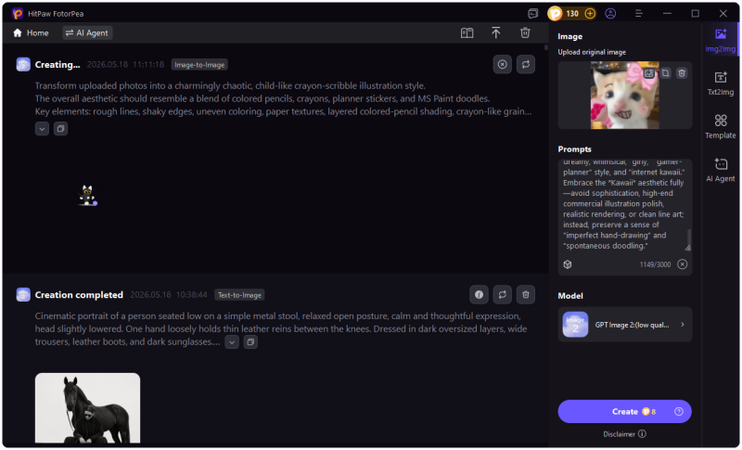Click the Prompts box scrollbar
Image resolution: width=742 pixels, height=450 pixels.
click(689, 237)
